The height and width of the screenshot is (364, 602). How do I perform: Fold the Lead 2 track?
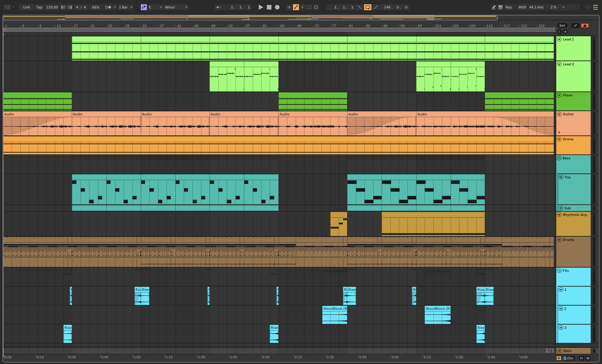coord(559,64)
